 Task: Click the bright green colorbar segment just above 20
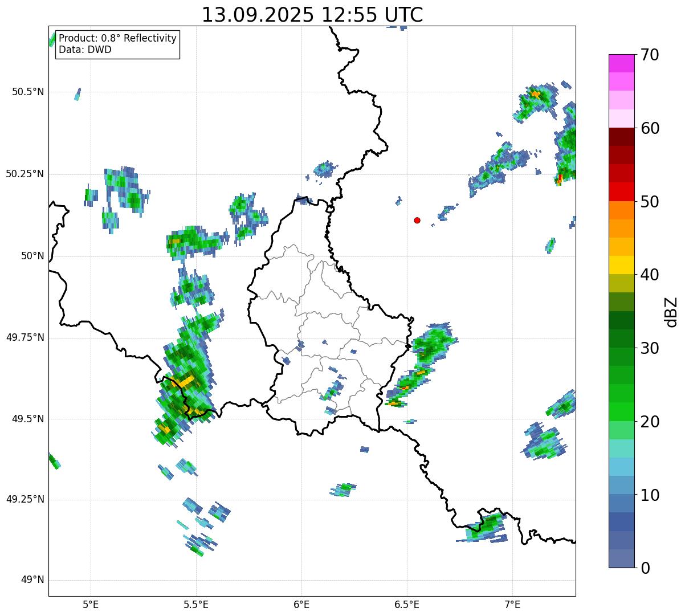622,412
